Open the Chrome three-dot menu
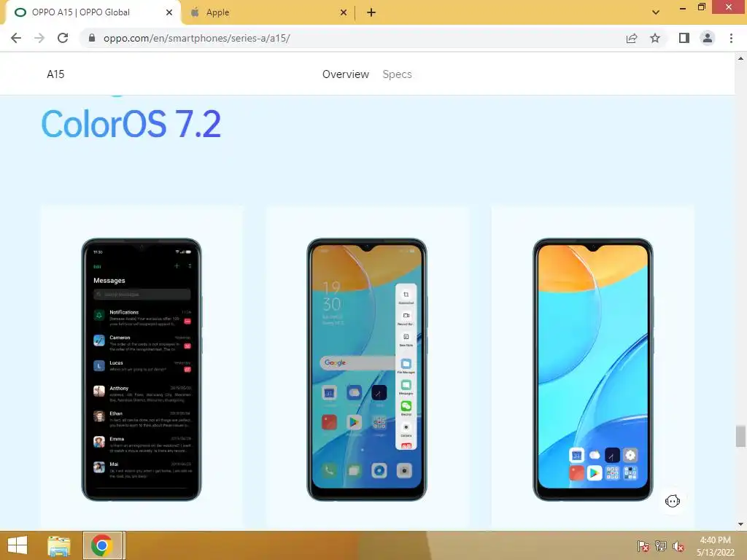 pyautogui.click(x=731, y=38)
